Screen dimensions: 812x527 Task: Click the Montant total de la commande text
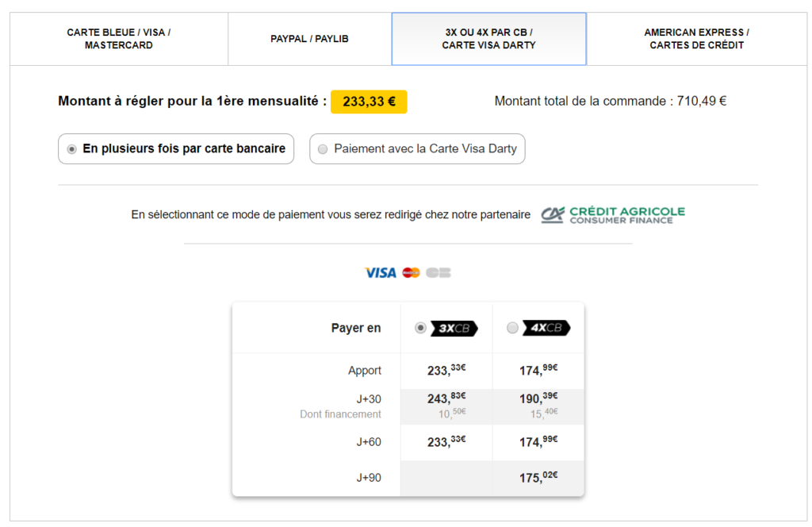tap(611, 102)
